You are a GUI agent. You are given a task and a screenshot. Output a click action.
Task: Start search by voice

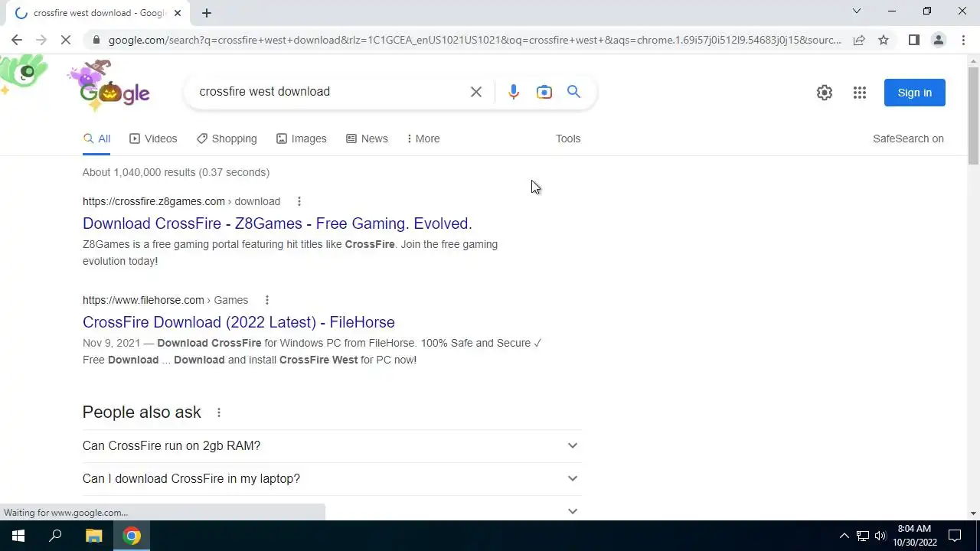514,92
